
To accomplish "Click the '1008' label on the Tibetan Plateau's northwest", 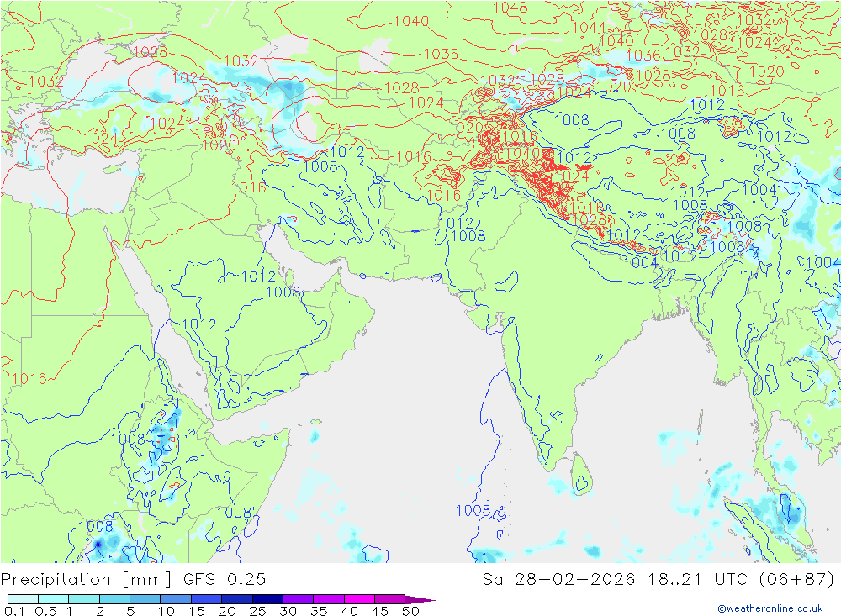I will [571, 119].
